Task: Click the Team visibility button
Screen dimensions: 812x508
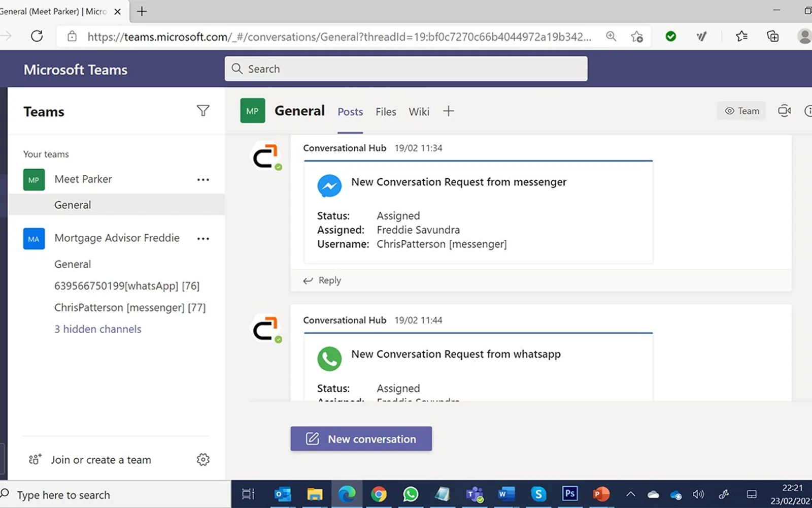Action: [741, 111]
